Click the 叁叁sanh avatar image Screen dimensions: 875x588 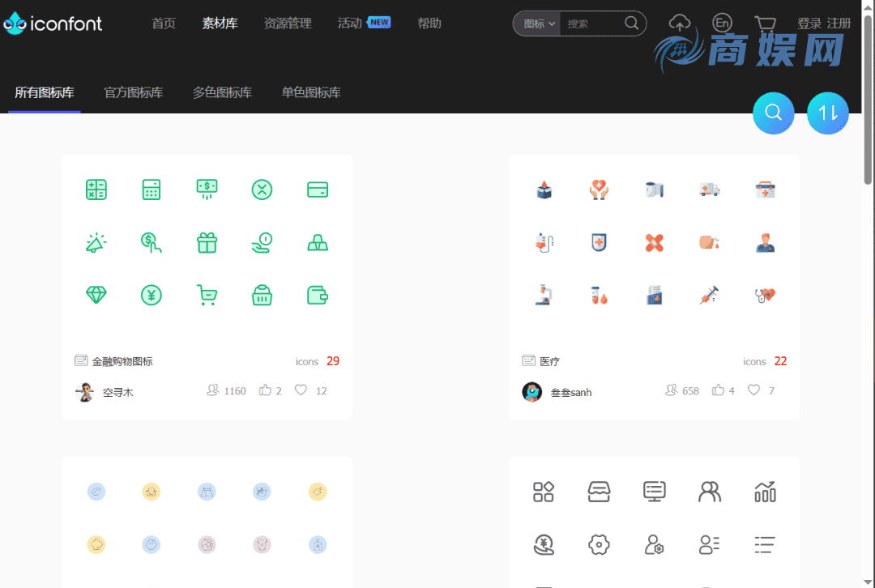531,392
